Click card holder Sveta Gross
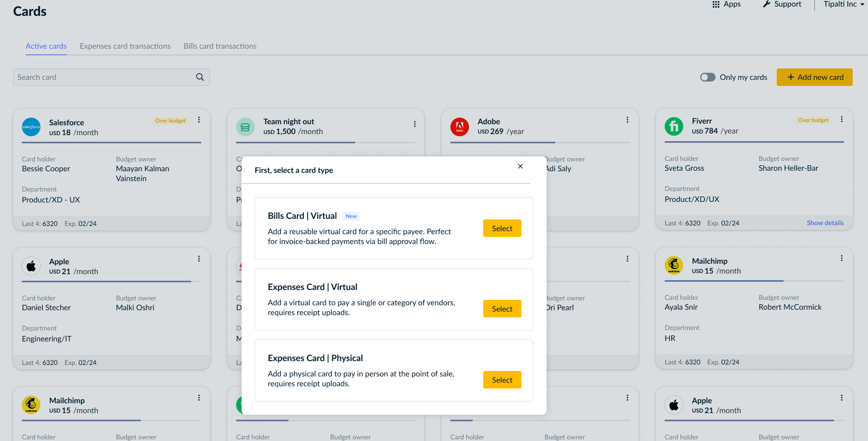868x441 pixels. click(x=684, y=168)
